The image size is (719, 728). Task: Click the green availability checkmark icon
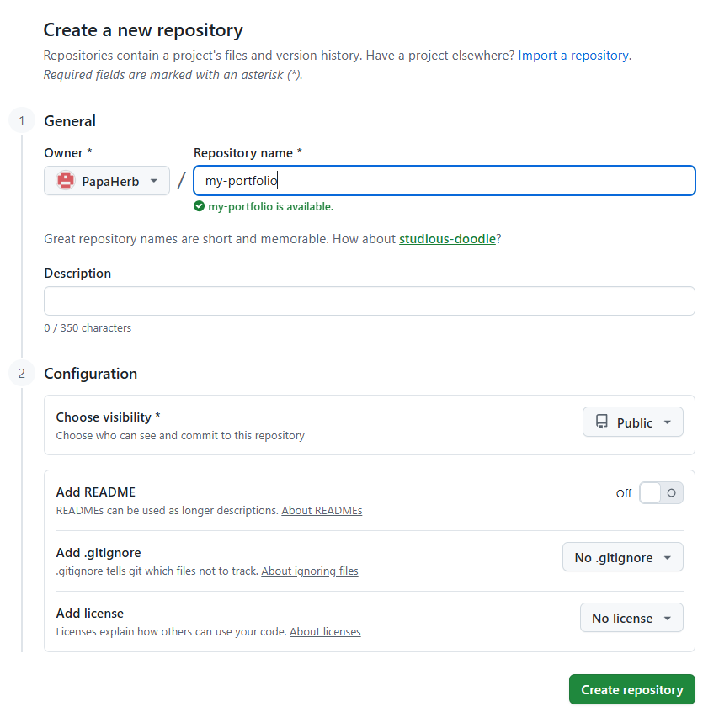(199, 205)
